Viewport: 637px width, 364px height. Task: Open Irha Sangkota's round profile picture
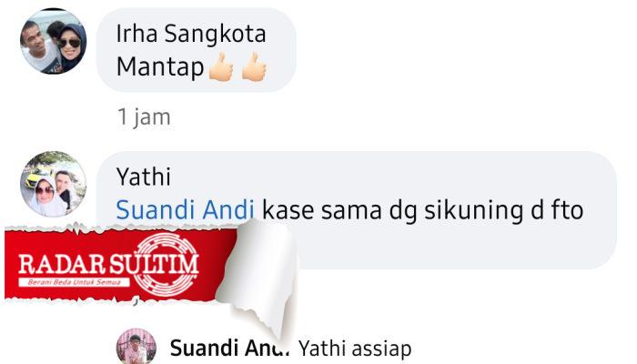(x=53, y=41)
